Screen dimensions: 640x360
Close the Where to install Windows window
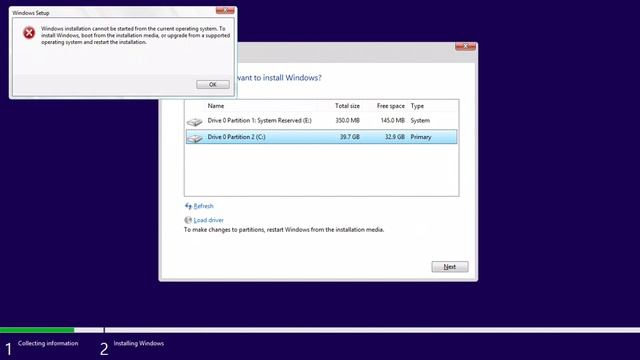[x=465, y=46]
